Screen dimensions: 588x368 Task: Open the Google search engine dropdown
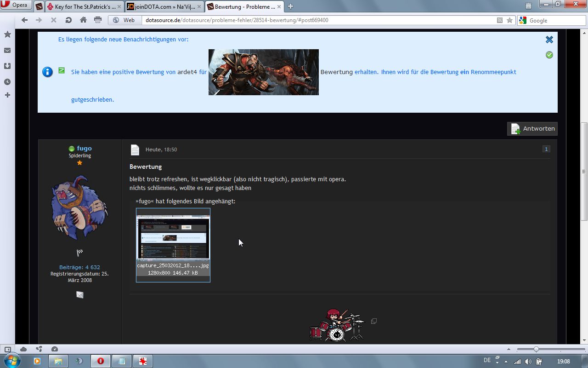[x=523, y=20]
